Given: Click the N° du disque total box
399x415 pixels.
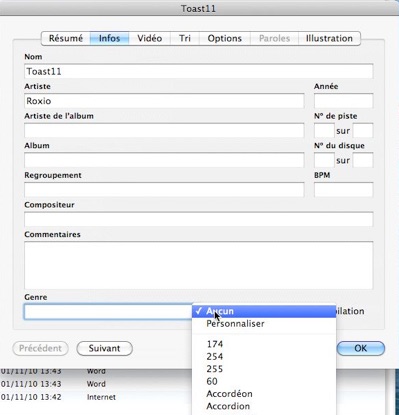Looking at the screenshot, I should pos(363,160).
